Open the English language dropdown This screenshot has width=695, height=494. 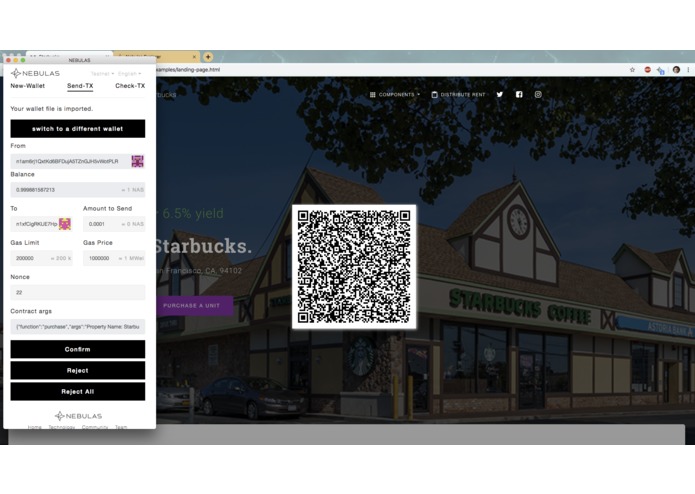tap(129, 74)
